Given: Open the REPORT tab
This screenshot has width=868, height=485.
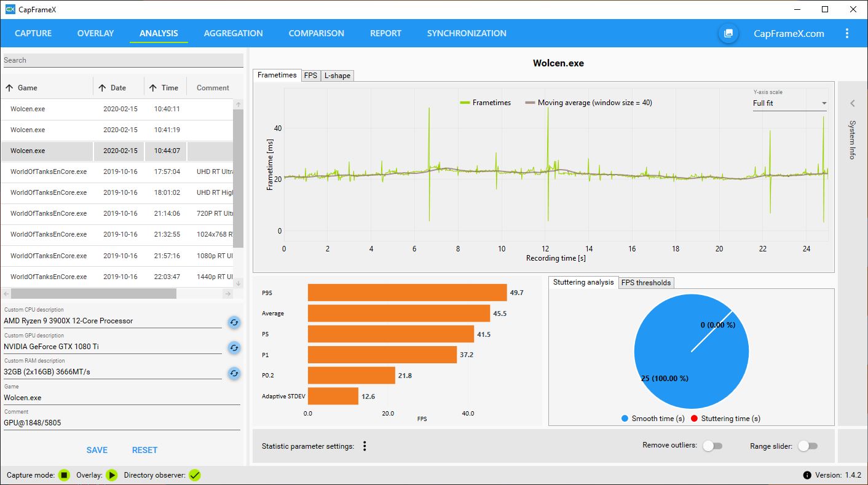Looking at the screenshot, I should tap(385, 33).
